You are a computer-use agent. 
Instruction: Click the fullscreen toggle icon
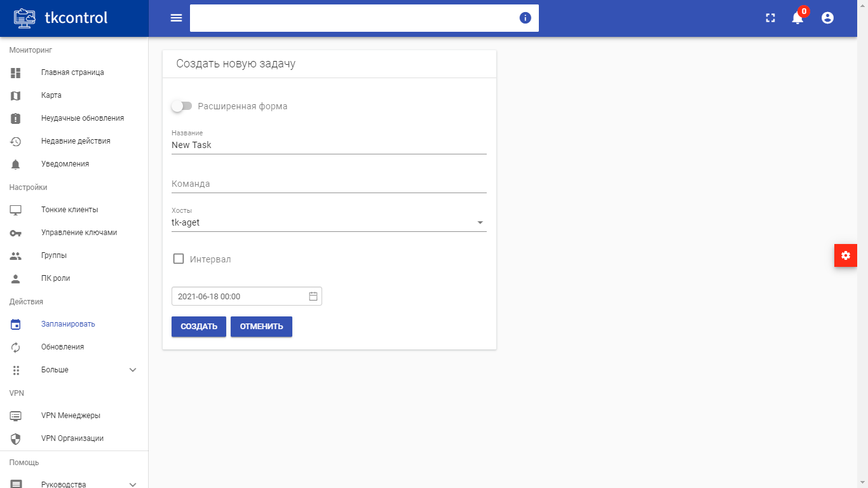(x=770, y=18)
